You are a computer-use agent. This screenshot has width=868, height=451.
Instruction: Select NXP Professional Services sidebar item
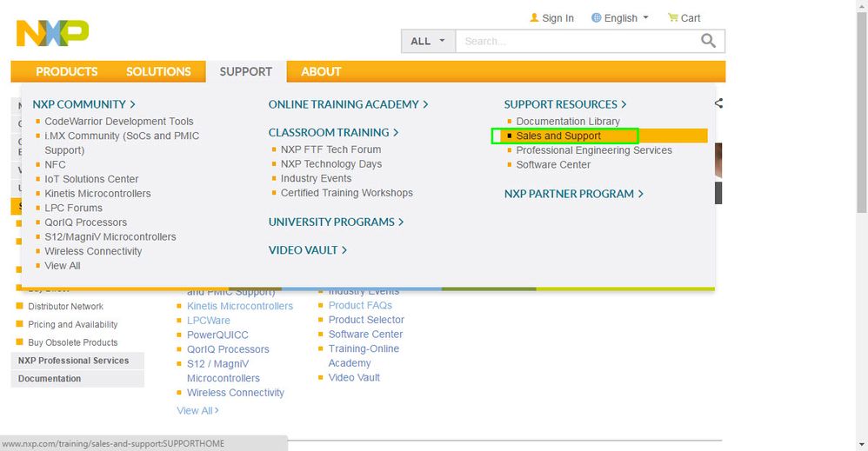77,361
